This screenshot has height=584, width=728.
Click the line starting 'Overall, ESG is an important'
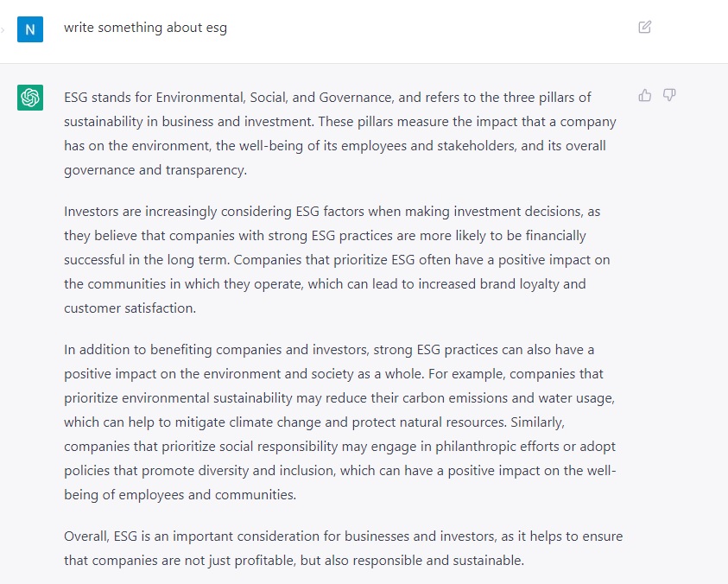pos(343,536)
